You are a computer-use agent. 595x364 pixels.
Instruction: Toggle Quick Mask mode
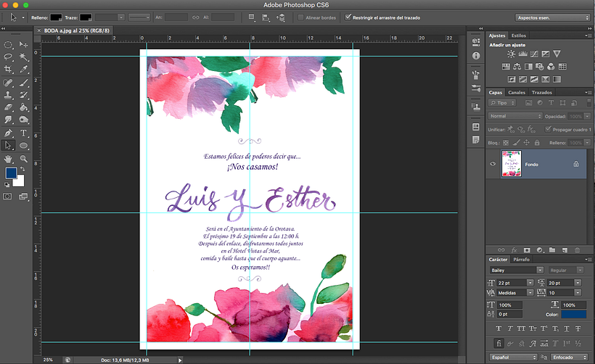pyautogui.click(x=7, y=197)
